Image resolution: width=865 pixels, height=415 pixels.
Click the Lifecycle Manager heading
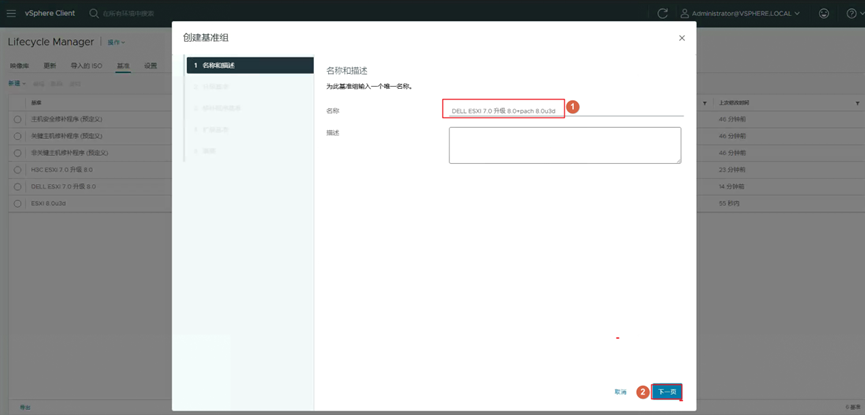click(x=51, y=42)
